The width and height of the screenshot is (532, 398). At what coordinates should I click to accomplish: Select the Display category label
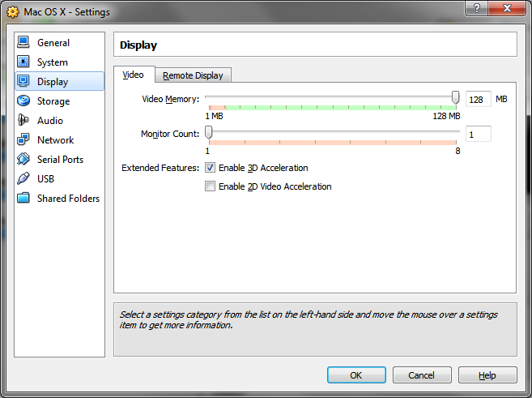pyautogui.click(x=53, y=82)
